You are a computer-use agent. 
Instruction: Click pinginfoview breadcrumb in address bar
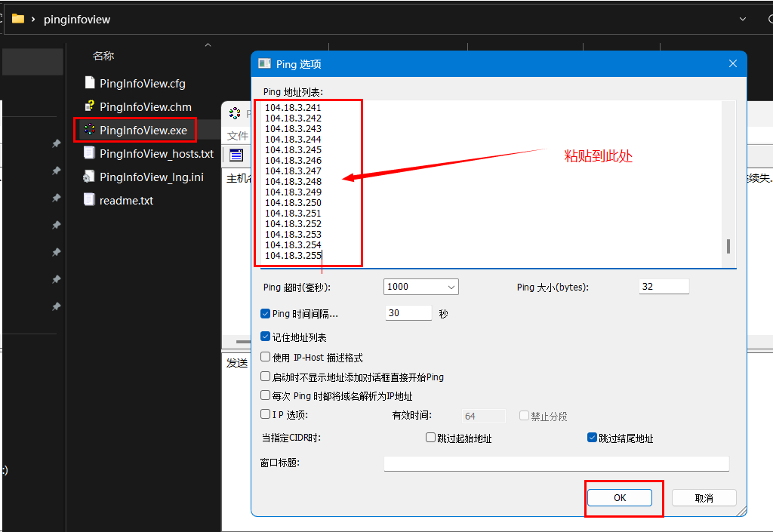[77, 19]
